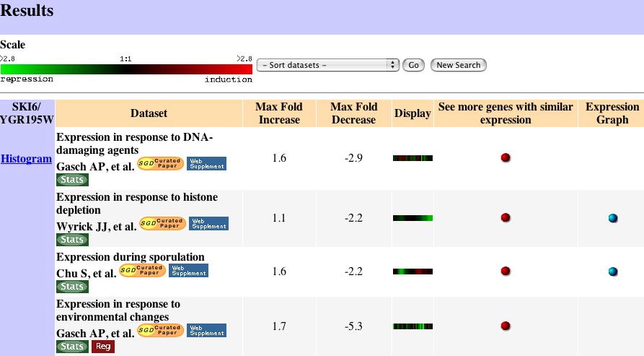
Task: Click Stats button for sporulation dataset
Action: pyautogui.click(x=72, y=287)
